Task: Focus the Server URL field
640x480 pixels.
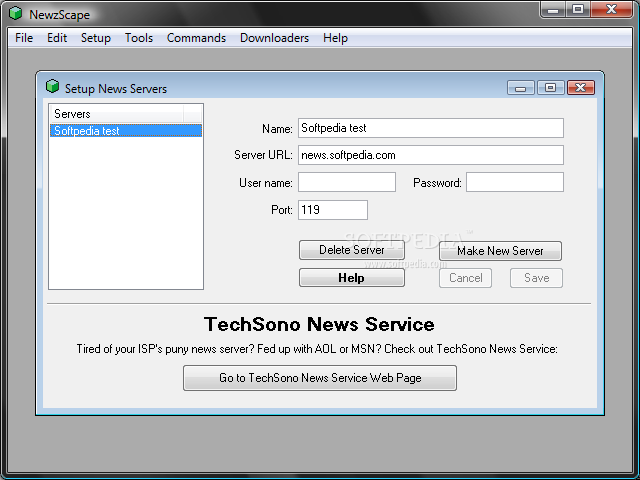Action: (431, 155)
